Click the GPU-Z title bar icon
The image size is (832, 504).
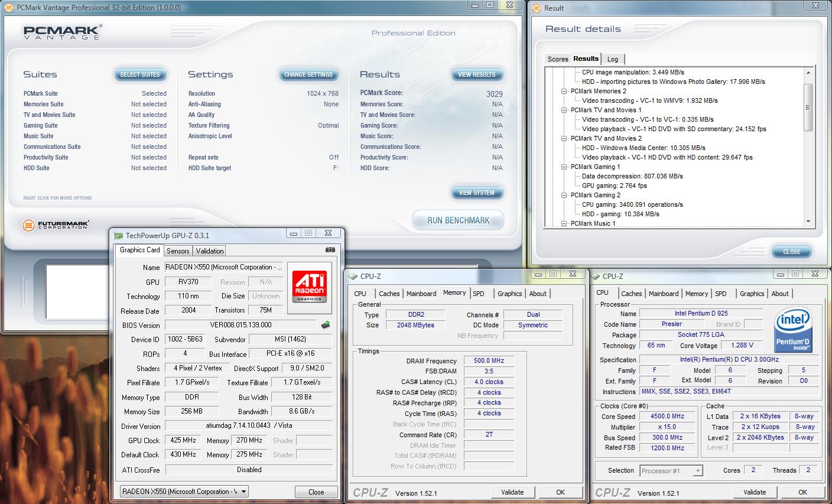118,236
